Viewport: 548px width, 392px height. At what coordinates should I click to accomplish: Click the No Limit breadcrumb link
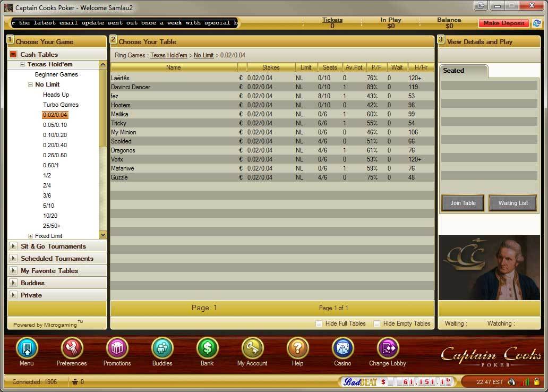(x=204, y=55)
